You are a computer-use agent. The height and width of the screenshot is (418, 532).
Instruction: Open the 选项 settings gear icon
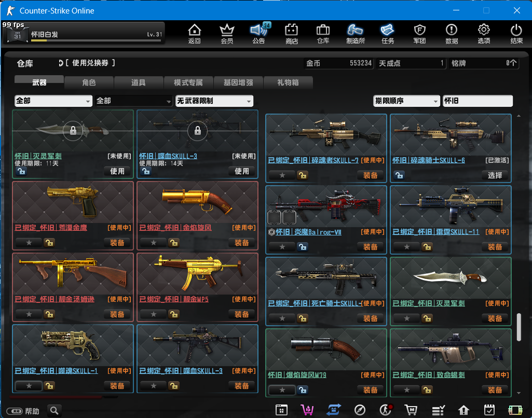(x=484, y=34)
